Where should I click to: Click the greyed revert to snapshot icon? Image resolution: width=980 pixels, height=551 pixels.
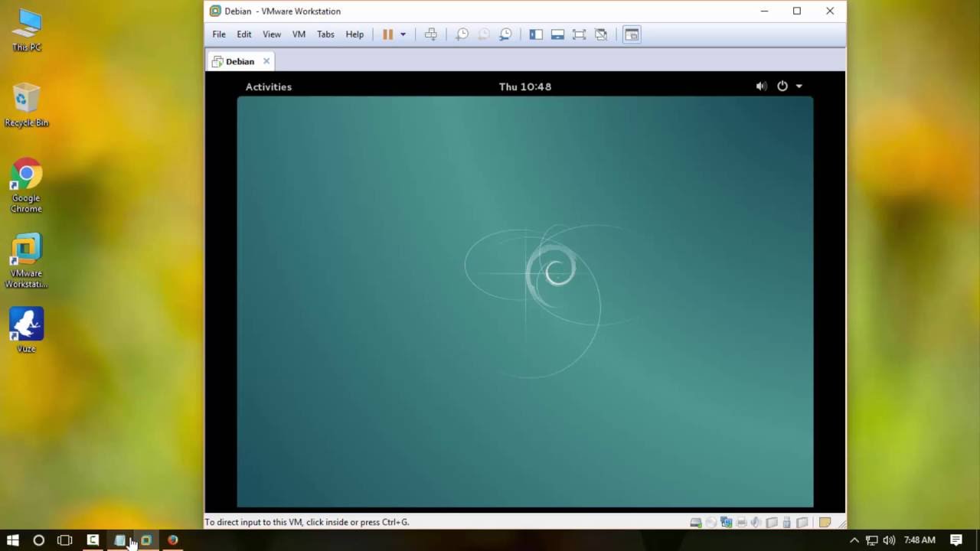(484, 34)
